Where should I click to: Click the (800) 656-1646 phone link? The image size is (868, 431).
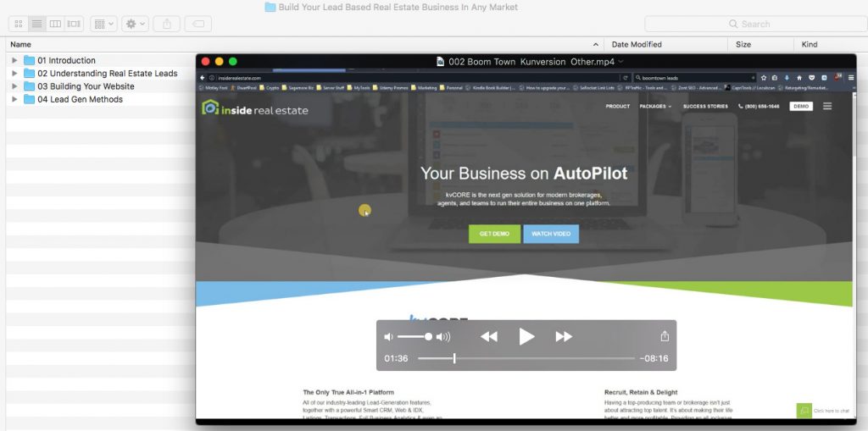click(759, 106)
